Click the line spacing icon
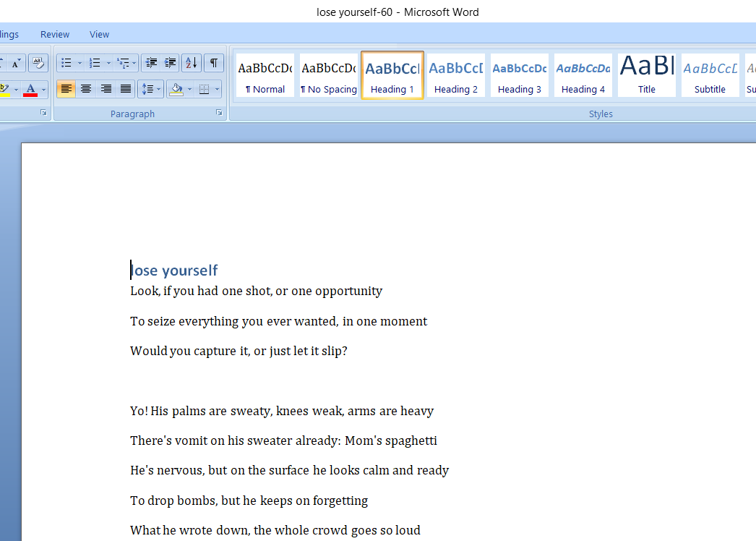756x541 pixels. [x=147, y=89]
